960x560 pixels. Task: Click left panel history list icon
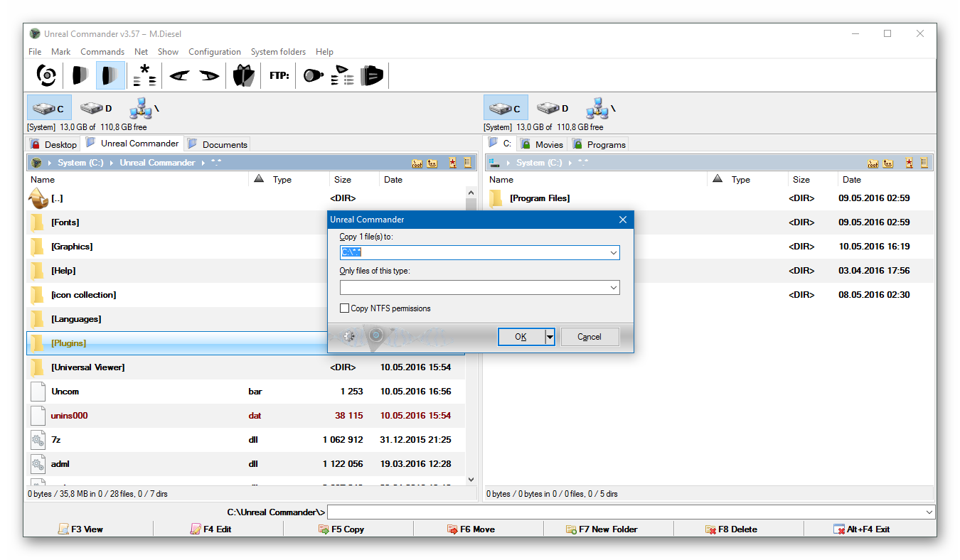(467, 163)
